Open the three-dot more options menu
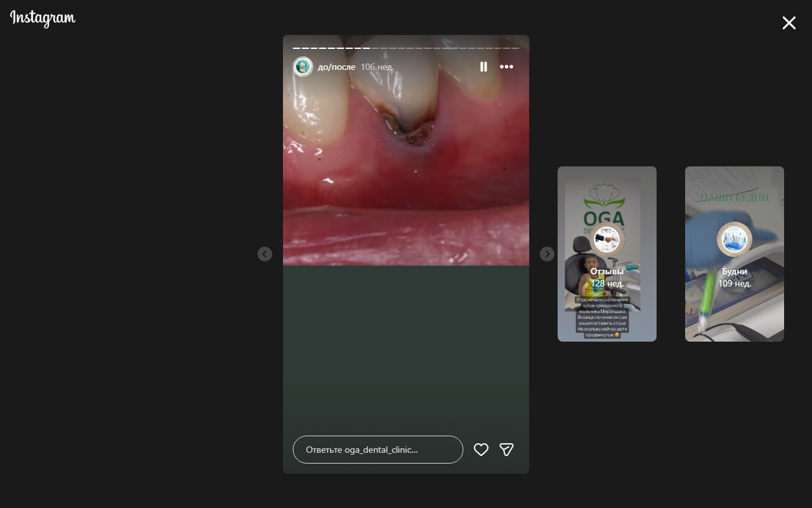This screenshot has height=508, width=812. pyautogui.click(x=506, y=67)
